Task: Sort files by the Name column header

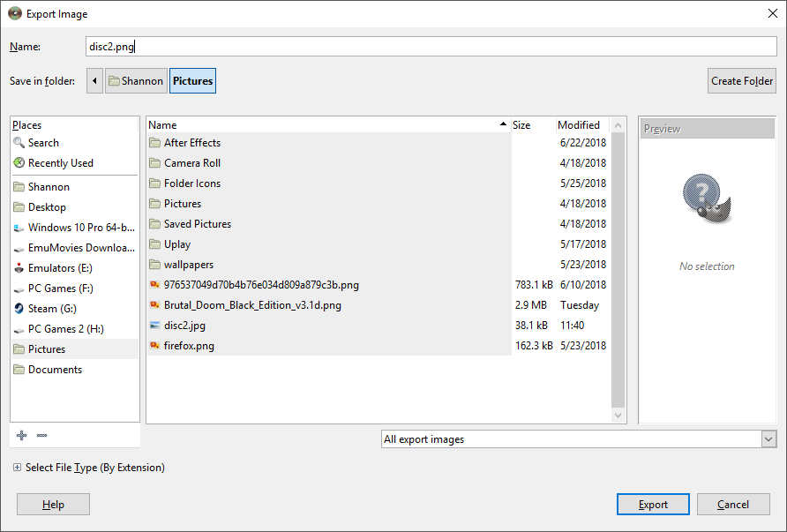Action: [x=328, y=125]
